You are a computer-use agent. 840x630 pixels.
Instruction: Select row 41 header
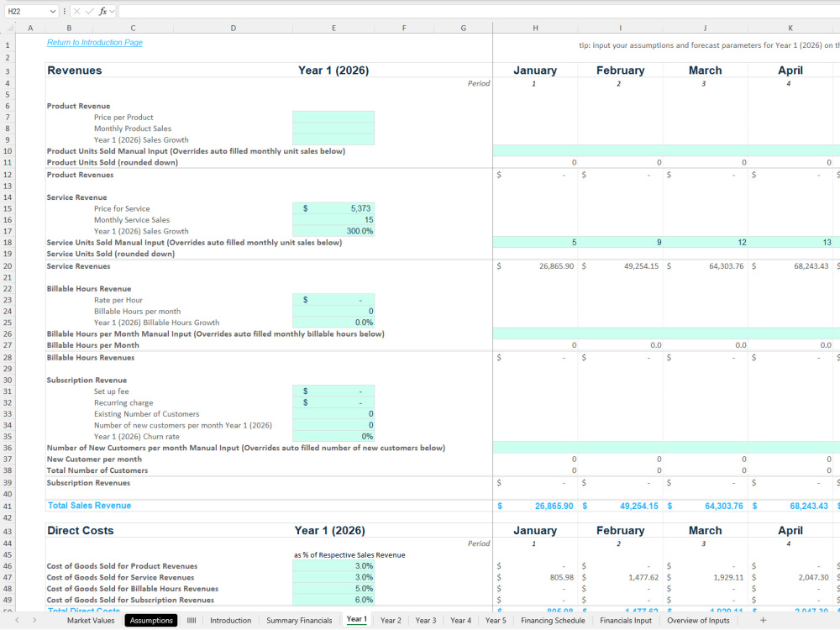click(x=8, y=506)
